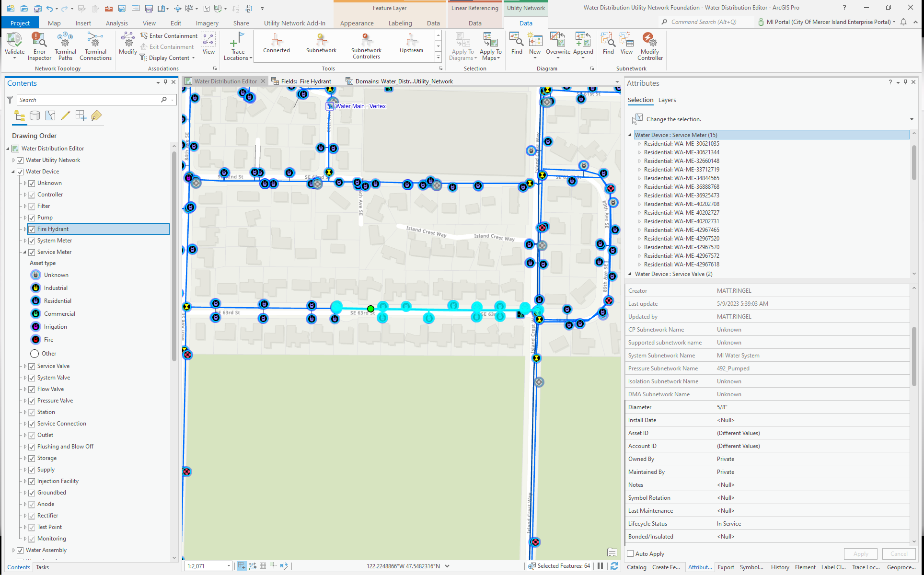Screen dimensions: 924x575
Task: Click the Trace Locations tool
Action: (237, 46)
